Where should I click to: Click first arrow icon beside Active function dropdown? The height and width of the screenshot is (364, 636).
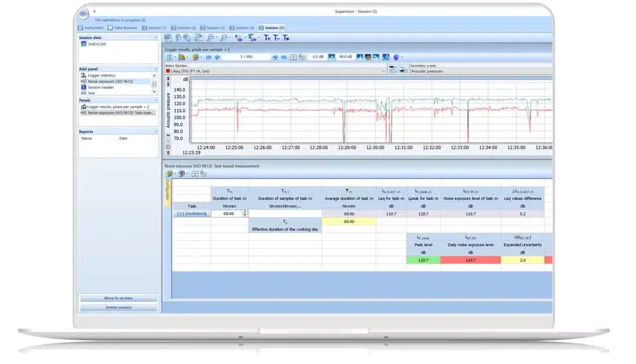[393, 69]
